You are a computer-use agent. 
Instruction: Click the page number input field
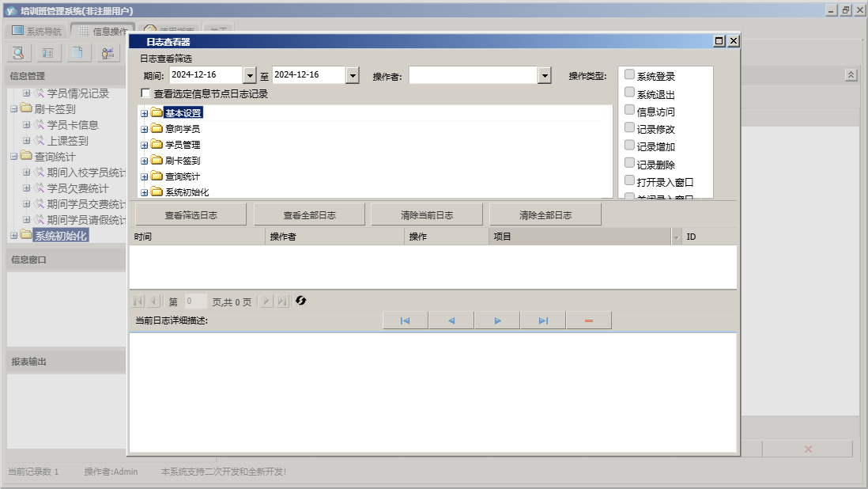click(x=195, y=301)
